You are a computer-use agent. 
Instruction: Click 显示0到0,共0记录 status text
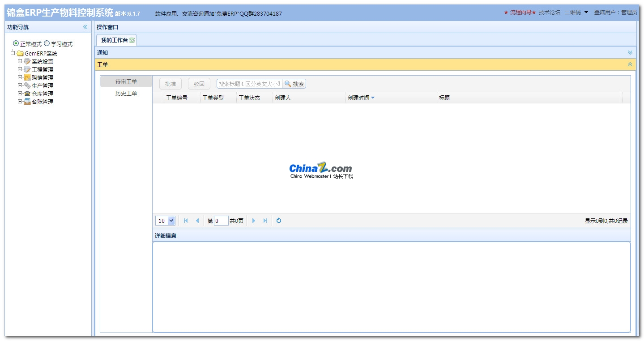606,221
